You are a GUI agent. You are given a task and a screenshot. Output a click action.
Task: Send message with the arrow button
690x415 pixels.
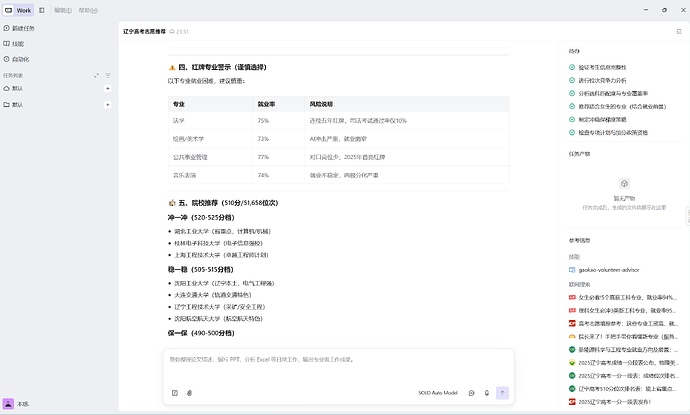click(502, 393)
